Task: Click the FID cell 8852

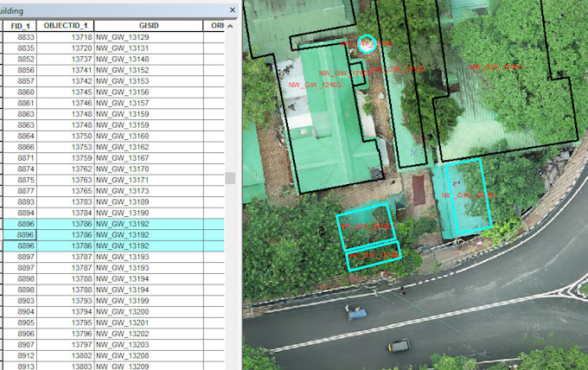Action: pyautogui.click(x=20, y=60)
